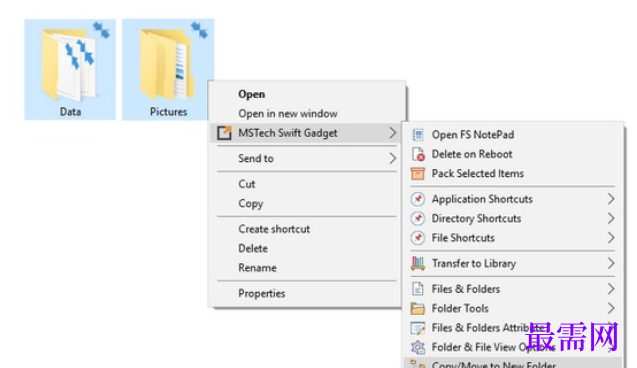Select Properties from the context menu

click(262, 293)
